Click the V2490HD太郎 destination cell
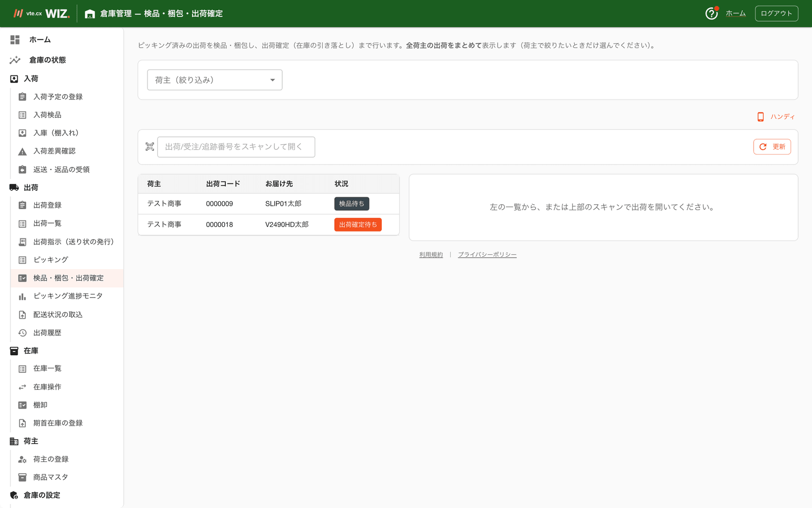Screen dimensions: 812x508 (x=287, y=225)
